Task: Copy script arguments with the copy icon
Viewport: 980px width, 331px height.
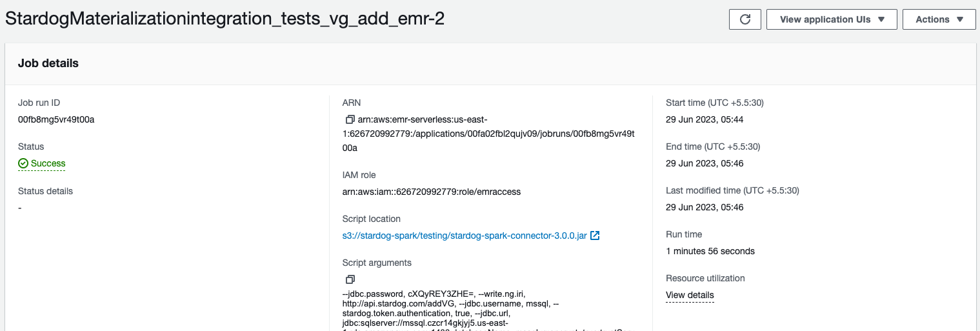Action: click(350, 279)
